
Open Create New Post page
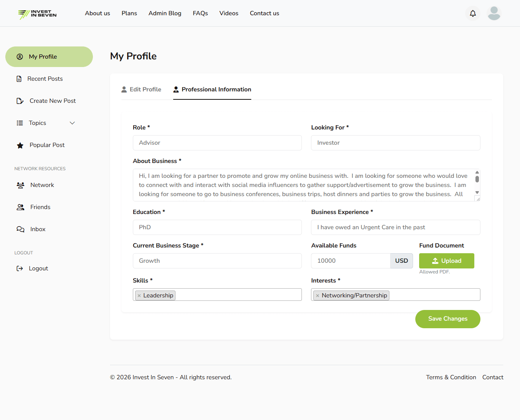point(53,101)
